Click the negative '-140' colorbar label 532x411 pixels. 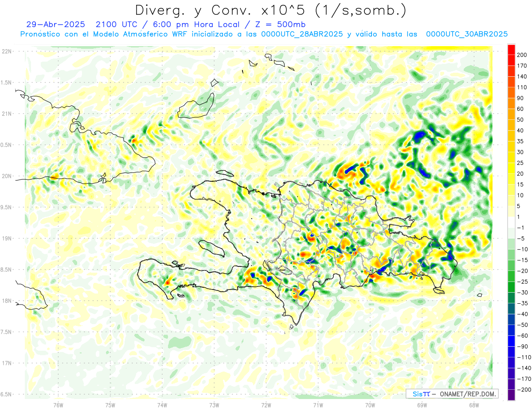524,368
